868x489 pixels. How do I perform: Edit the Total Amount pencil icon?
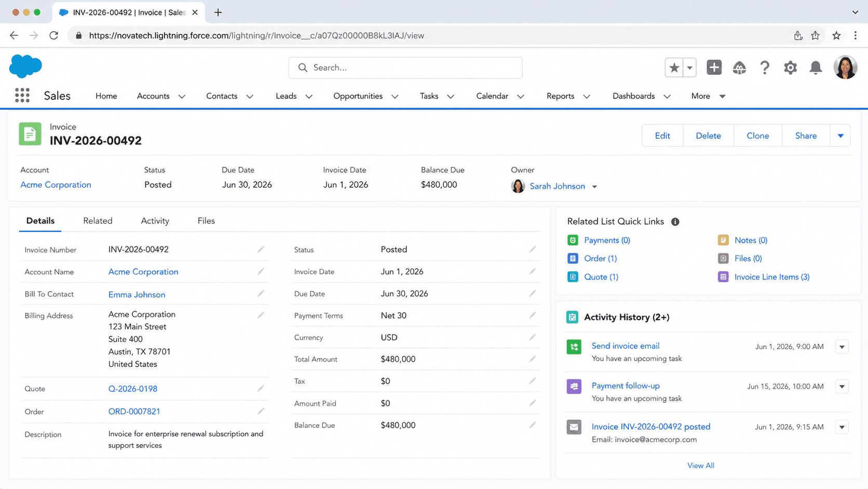click(x=532, y=359)
